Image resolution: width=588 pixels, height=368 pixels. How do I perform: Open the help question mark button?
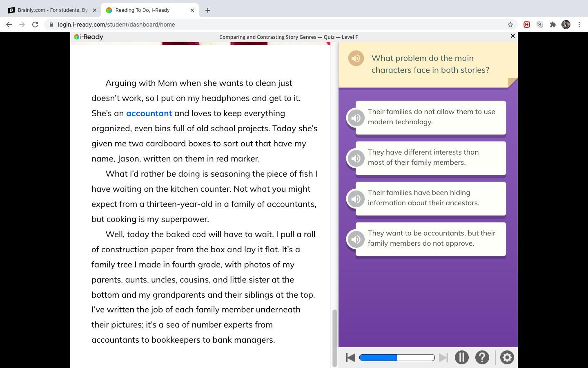(482, 357)
